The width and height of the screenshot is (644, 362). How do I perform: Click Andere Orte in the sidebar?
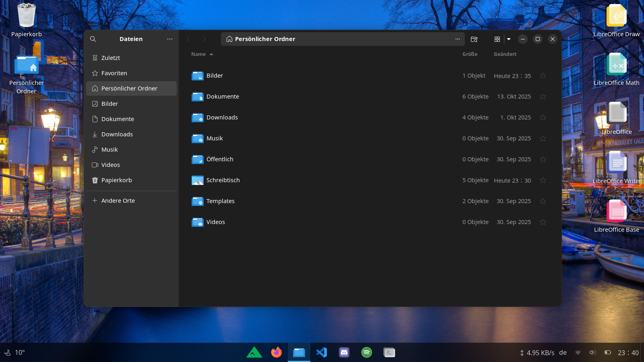pyautogui.click(x=118, y=200)
